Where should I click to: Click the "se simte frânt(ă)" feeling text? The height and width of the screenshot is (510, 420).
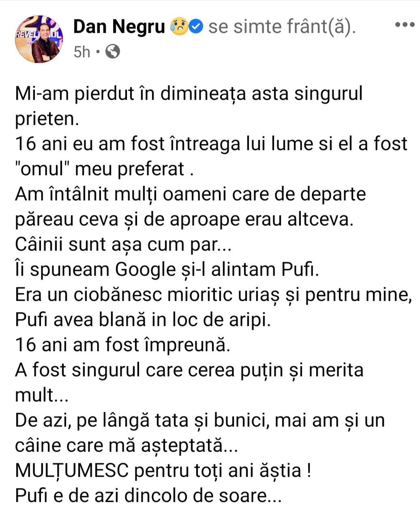(x=282, y=27)
